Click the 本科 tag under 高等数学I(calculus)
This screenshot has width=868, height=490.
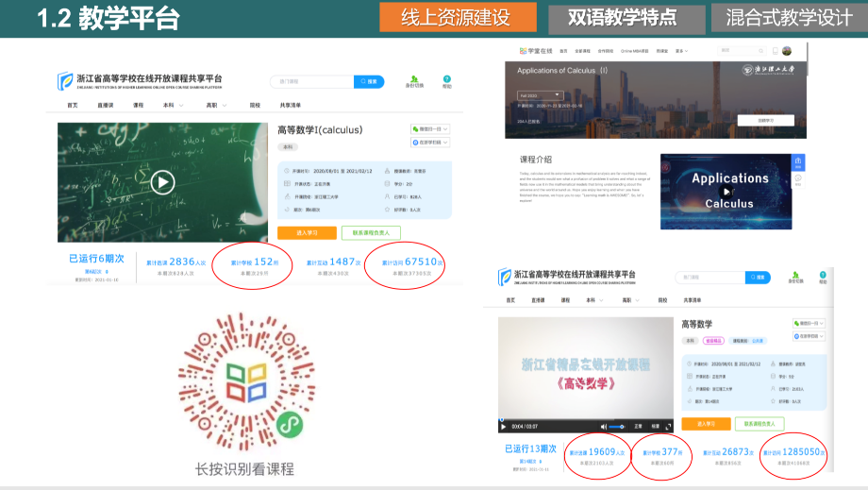[288, 147]
